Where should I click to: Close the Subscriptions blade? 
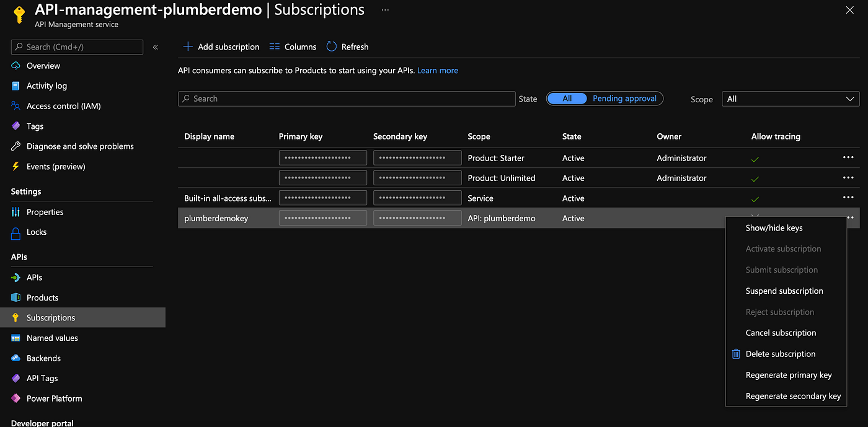849,9
